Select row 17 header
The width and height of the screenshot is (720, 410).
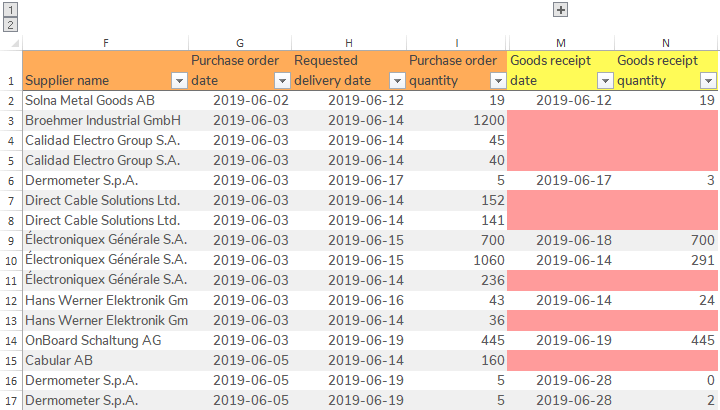10,400
